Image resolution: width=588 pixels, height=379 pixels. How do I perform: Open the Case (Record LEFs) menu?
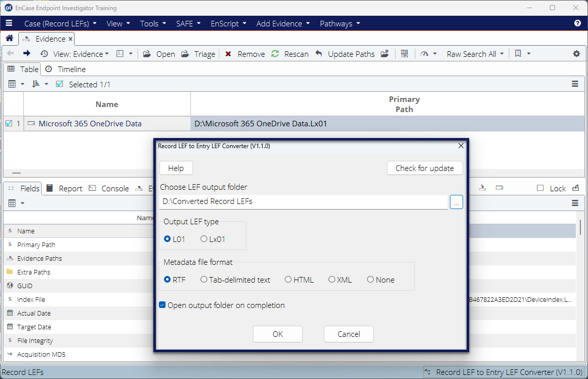[x=60, y=23]
